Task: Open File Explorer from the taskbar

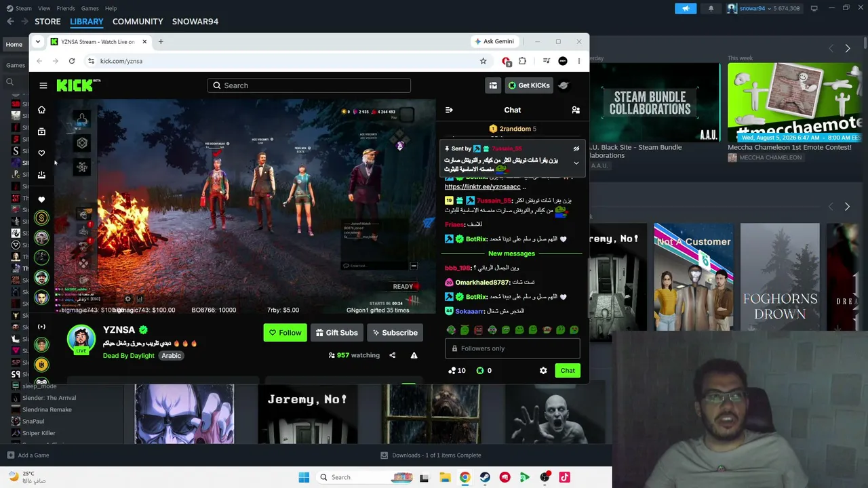Action: click(x=445, y=477)
